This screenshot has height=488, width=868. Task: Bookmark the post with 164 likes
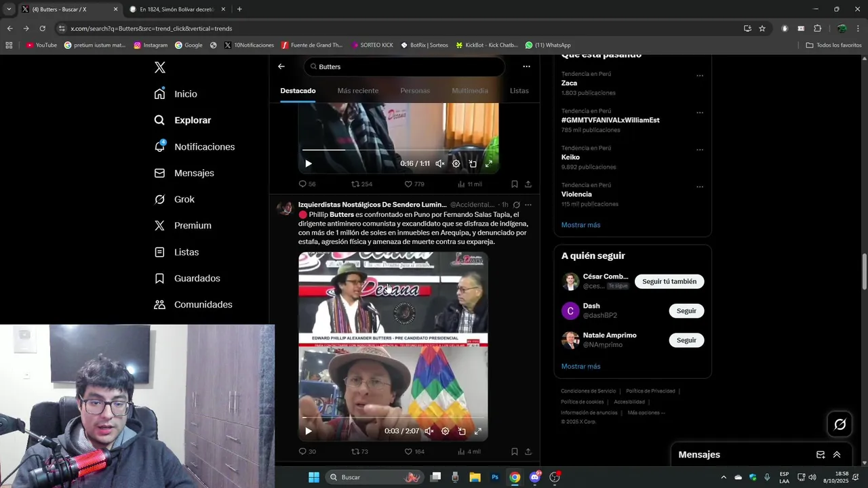point(515,451)
